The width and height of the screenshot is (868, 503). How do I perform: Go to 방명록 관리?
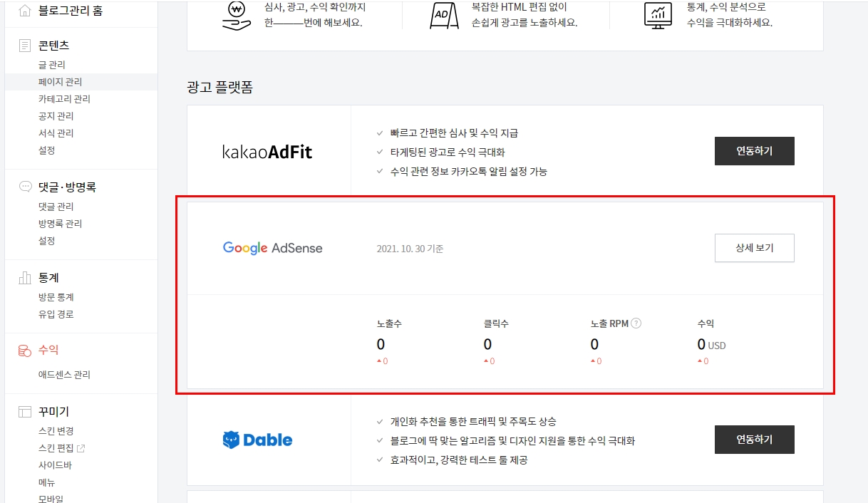[x=60, y=224]
